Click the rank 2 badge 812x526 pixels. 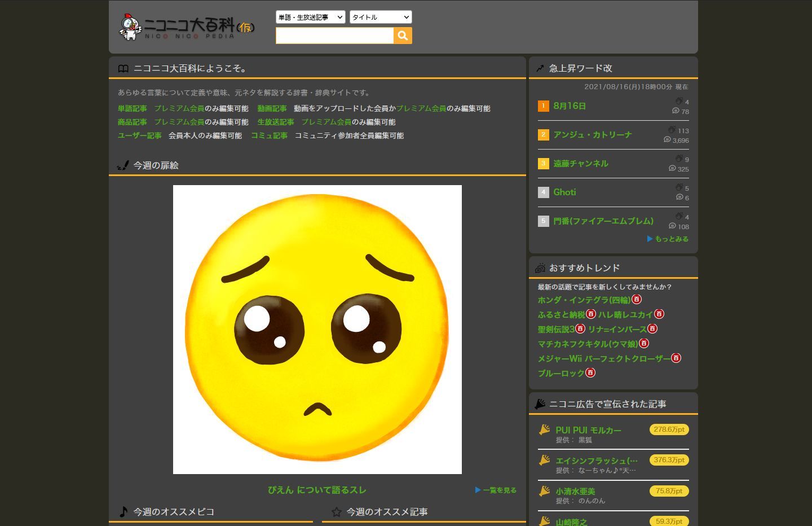544,134
